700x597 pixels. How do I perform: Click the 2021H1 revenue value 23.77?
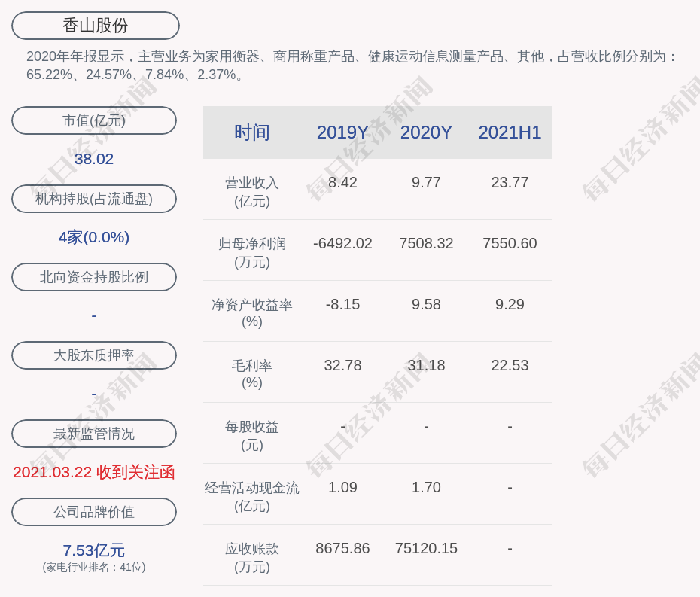pos(510,182)
